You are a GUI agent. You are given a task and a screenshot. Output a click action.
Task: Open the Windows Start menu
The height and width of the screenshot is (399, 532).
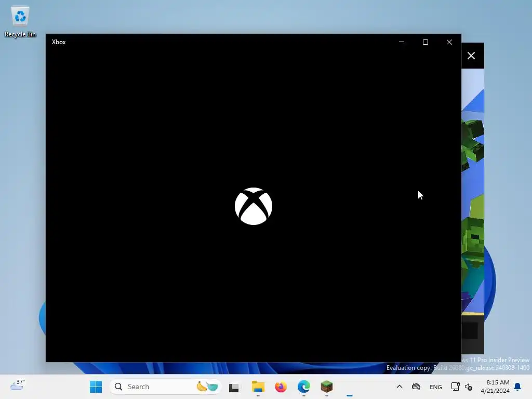[x=96, y=387]
